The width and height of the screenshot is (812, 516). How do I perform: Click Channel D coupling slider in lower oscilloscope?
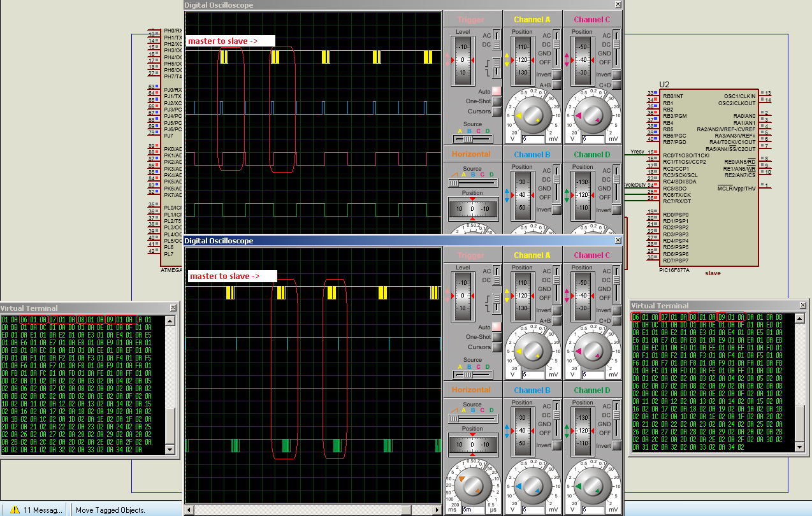coord(616,420)
